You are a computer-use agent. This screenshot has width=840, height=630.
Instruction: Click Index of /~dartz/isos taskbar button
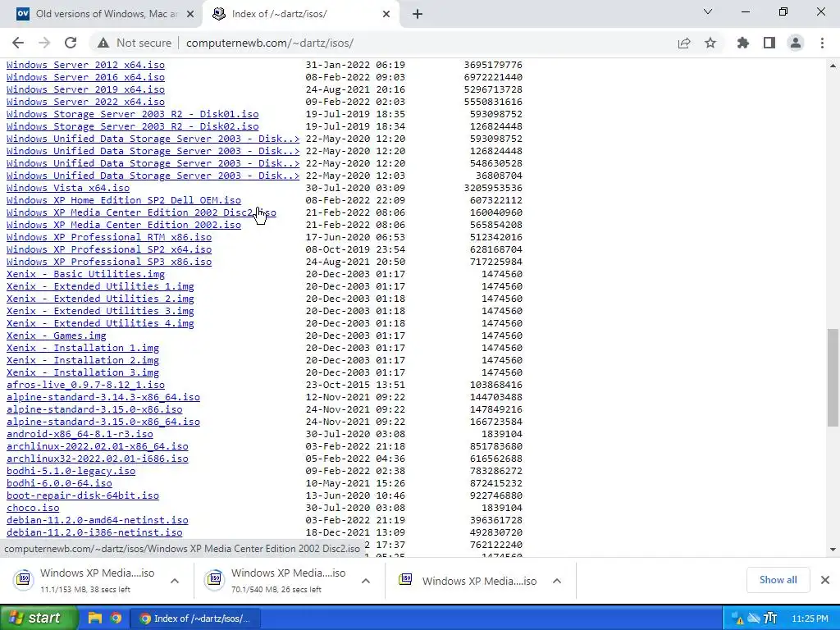tap(195, 619)
